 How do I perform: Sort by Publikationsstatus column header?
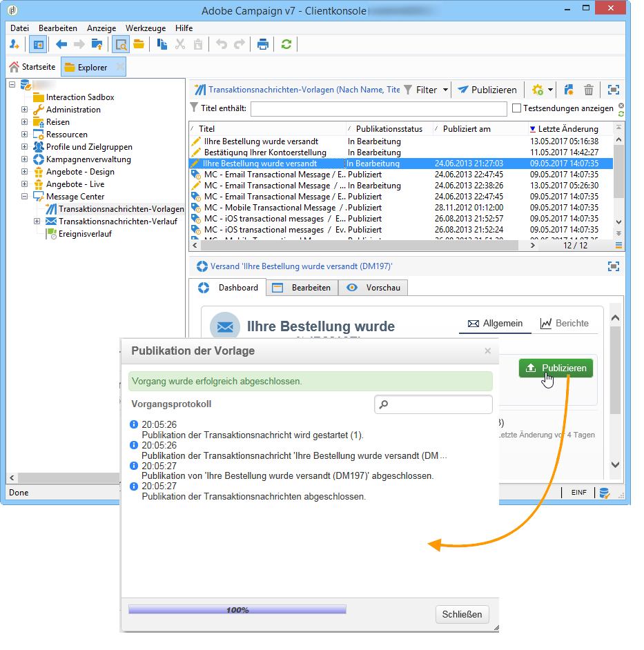(x=389, y=129)
